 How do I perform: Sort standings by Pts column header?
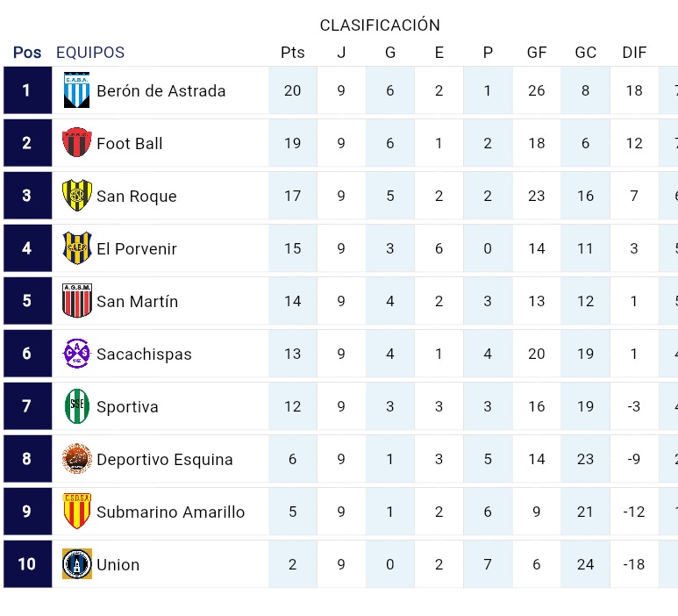293,53
